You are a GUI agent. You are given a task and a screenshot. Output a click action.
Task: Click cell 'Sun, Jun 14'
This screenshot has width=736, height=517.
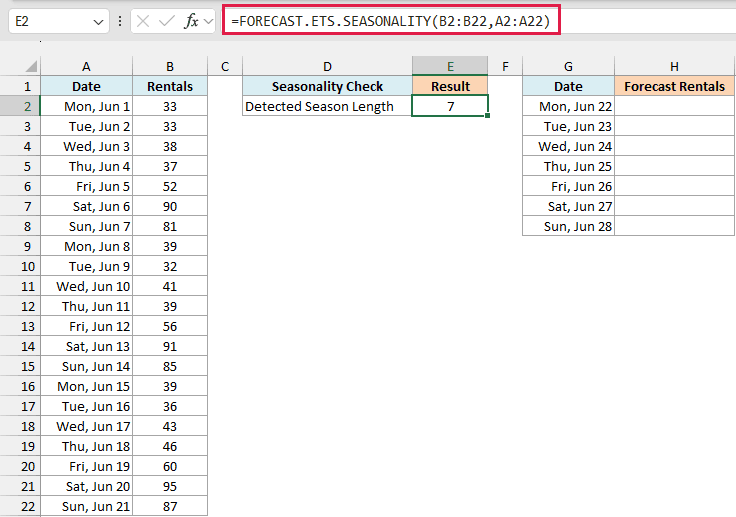coord(86,366)
